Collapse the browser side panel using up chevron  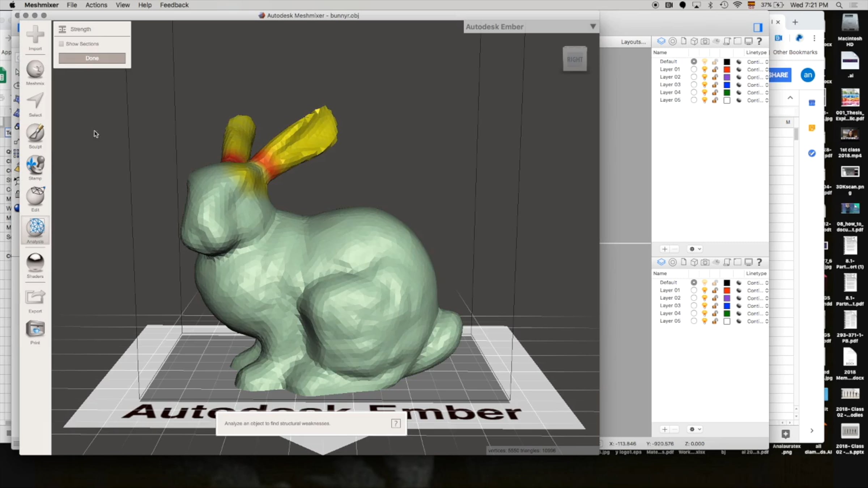[x=790, y=98]
